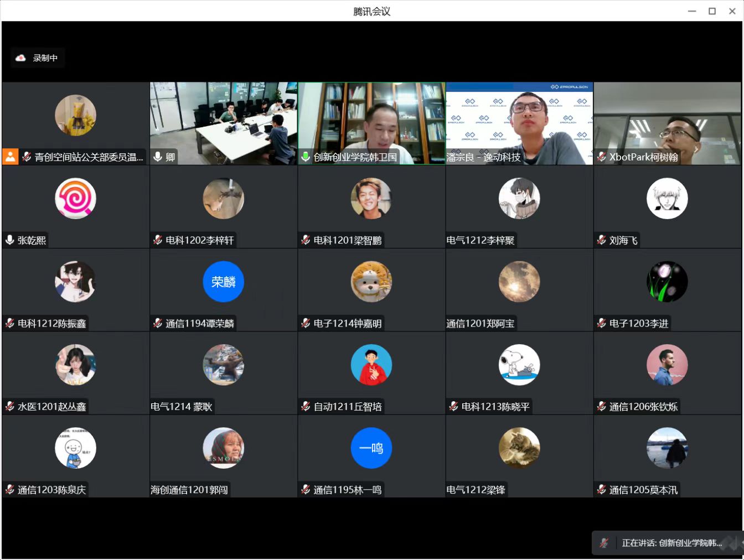Click the Snoopy avatar of 电科1213陈晓平
Screen dimensions: 744x560
[519, 365]
